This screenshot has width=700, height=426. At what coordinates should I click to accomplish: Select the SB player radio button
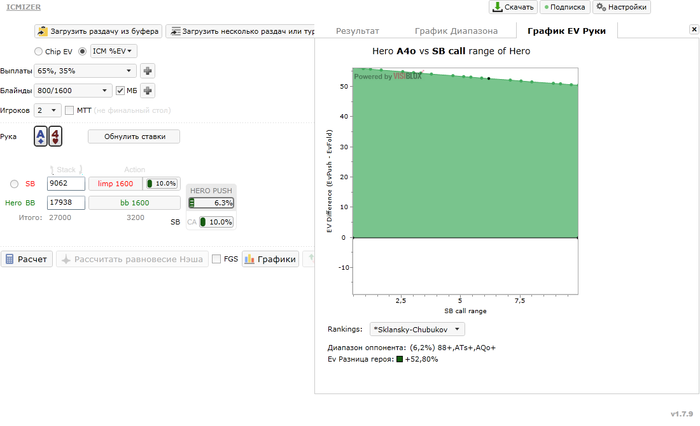pyautogui.click(x=14, y=184)
